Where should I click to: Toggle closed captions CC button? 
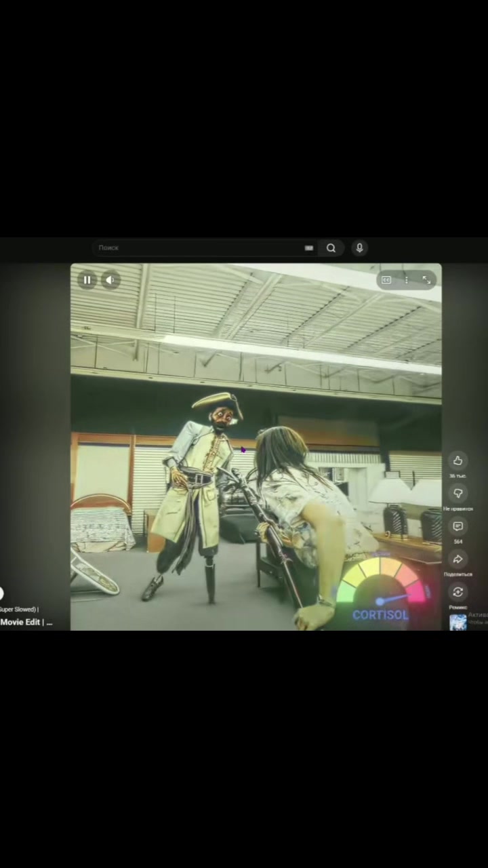point(386,280)
